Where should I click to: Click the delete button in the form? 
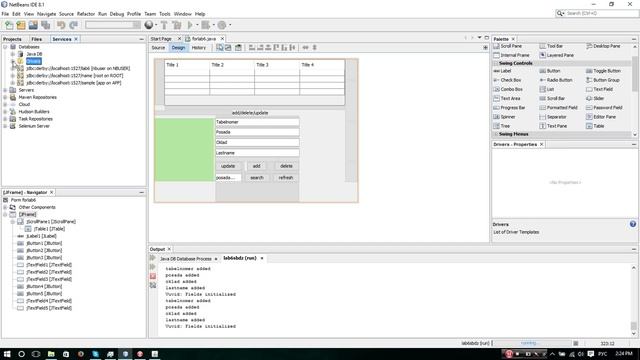pyautogui.click(x=286, y=166)
